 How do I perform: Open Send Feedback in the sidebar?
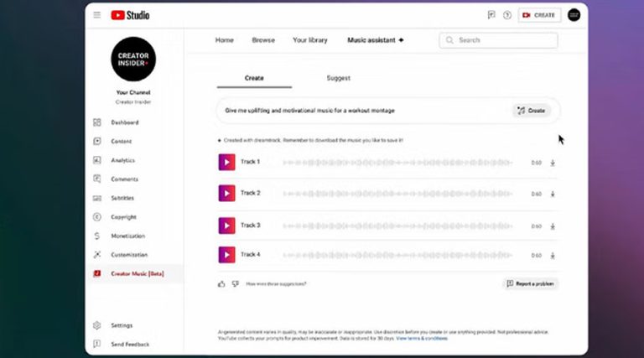130,344
